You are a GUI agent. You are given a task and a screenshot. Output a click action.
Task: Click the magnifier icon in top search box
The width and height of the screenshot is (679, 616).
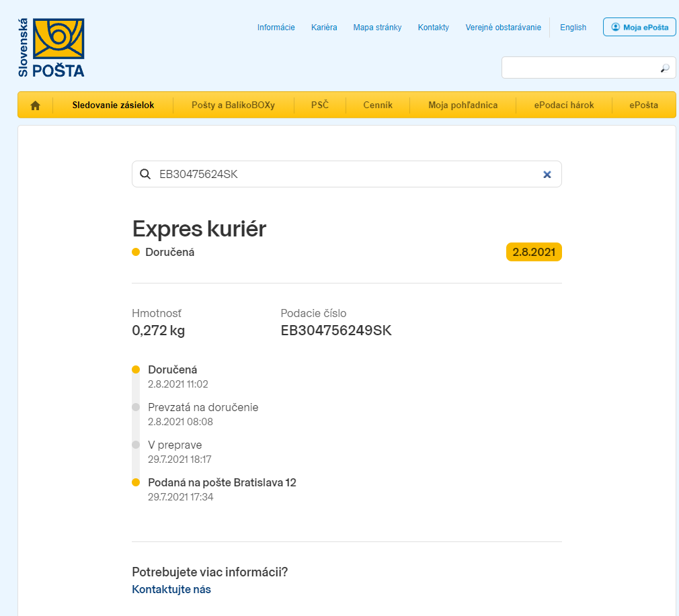(665, 68)
